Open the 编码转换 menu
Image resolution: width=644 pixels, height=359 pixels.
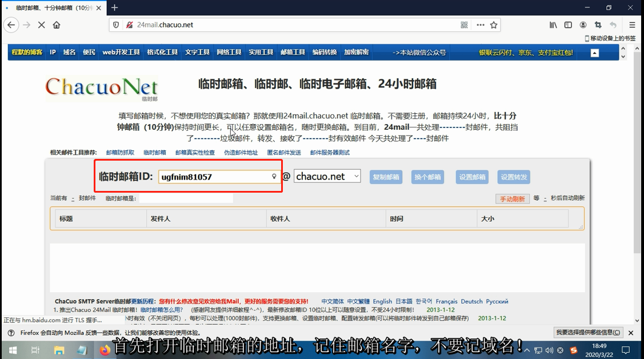click(x=325, y=52)
